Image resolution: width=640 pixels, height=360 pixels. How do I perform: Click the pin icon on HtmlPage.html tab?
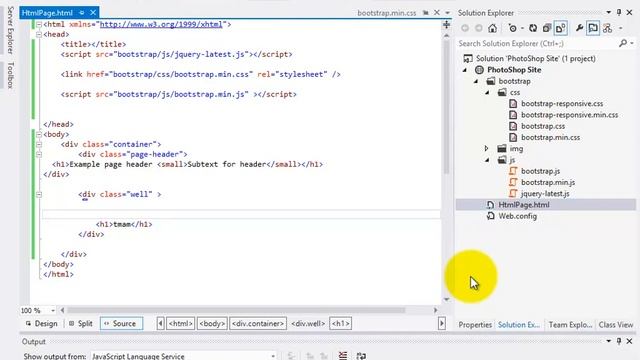pyautogui.click(x=82, y=13)
